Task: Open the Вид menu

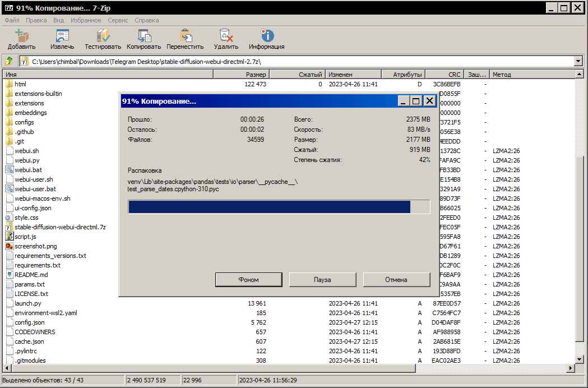Action: 58,20
